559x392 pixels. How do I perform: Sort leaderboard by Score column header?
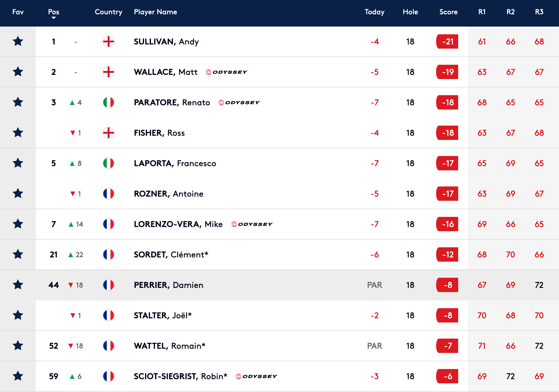(x=448, y=12)
